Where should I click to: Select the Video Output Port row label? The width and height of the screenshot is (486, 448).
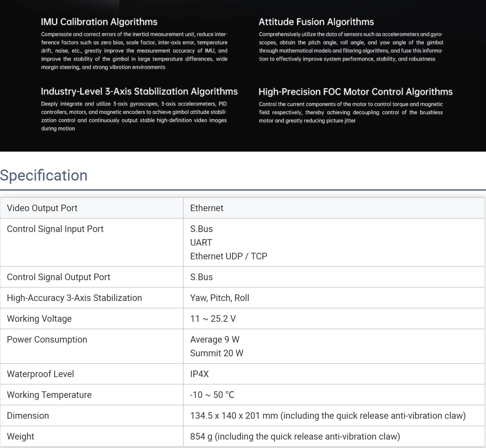coord(42,208)
